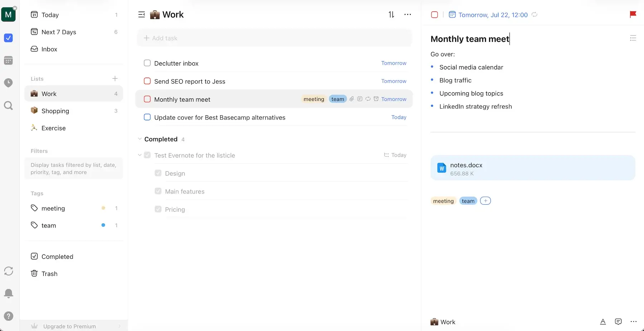
Task: Click the Sync icon in sidebar
Action: pos(9,271)
